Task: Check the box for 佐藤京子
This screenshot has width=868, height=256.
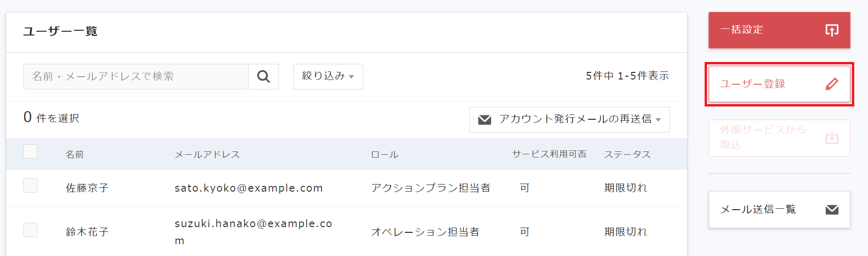Action: point(30,185)
